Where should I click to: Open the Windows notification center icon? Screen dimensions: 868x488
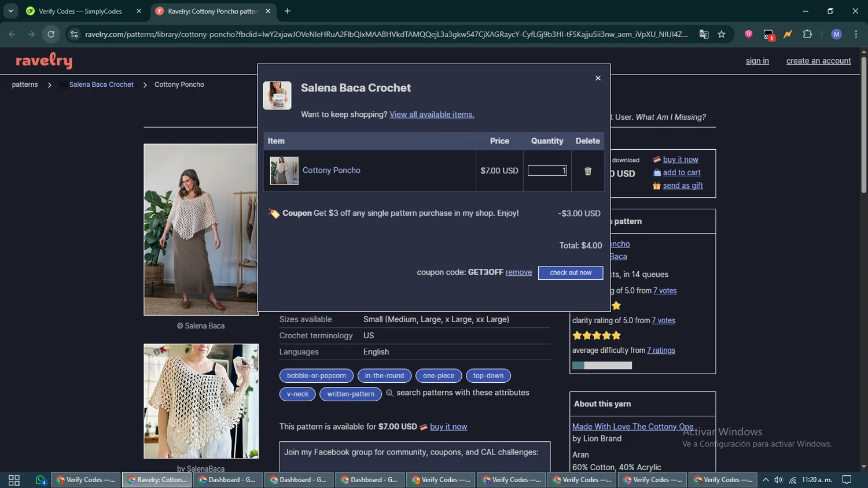tap(847, 480)
